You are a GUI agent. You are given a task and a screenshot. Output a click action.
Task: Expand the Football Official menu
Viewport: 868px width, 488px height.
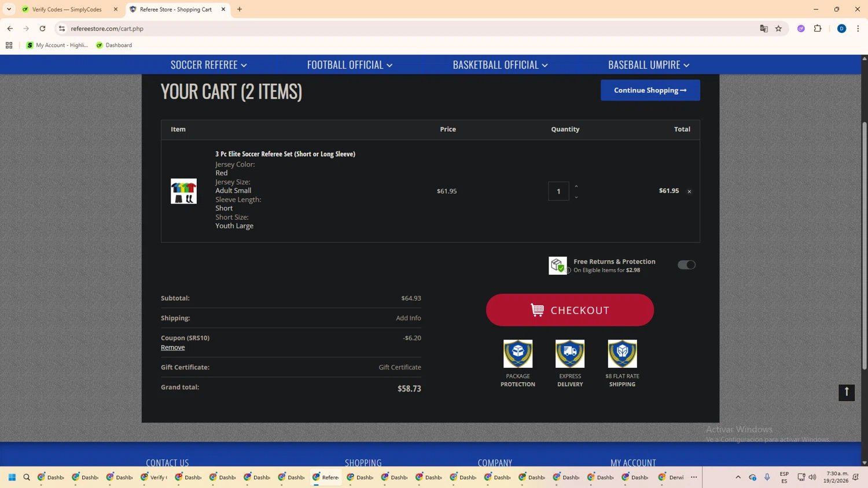(x=350, y=65)
